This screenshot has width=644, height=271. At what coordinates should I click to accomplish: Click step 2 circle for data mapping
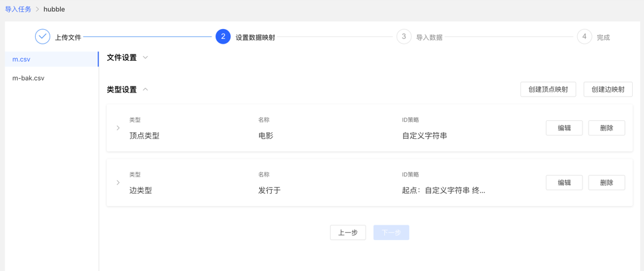(x=223, y=37)
